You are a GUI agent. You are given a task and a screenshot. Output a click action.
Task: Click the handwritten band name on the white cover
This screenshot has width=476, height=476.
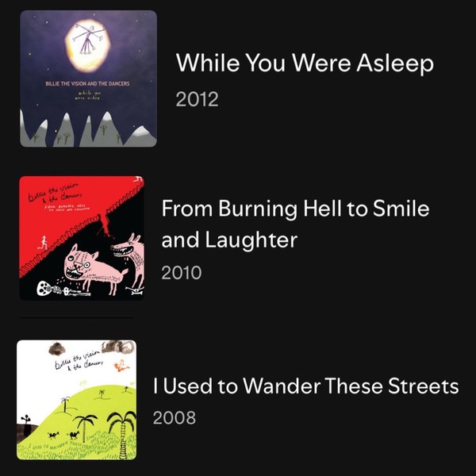click(78, 359)
